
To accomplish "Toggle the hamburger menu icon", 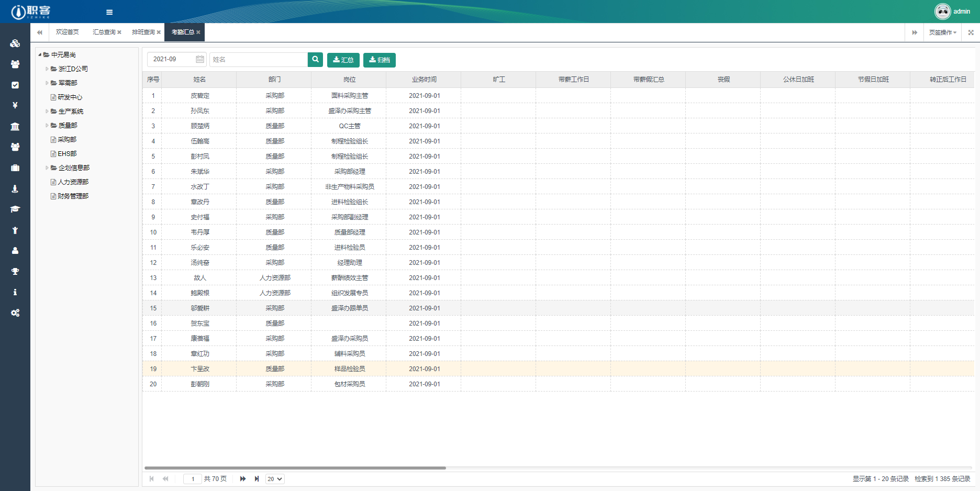I will click(109, 12).
